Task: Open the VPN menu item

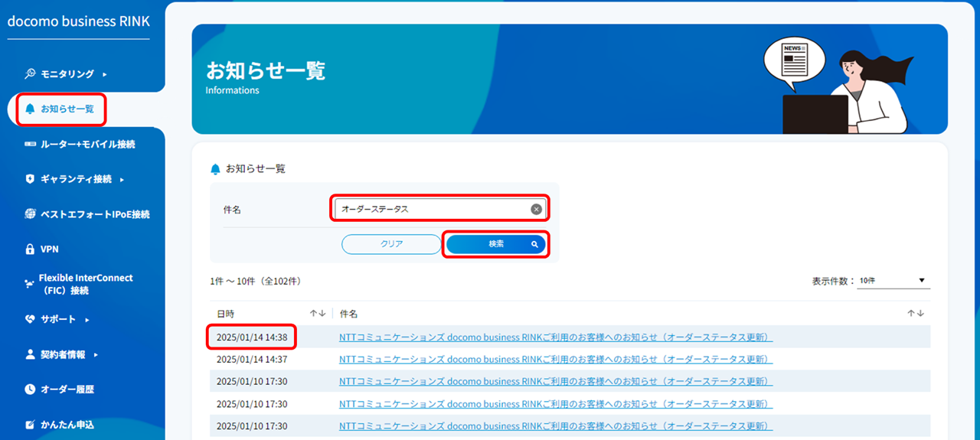Action: pyautogui.click(x=50, y=249)
